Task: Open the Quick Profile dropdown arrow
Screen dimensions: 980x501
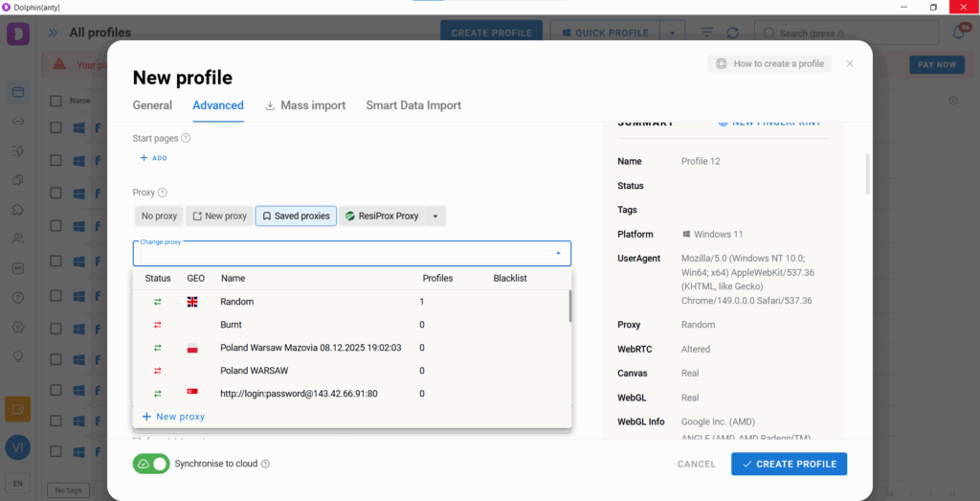Action: (x=672, y=33)
